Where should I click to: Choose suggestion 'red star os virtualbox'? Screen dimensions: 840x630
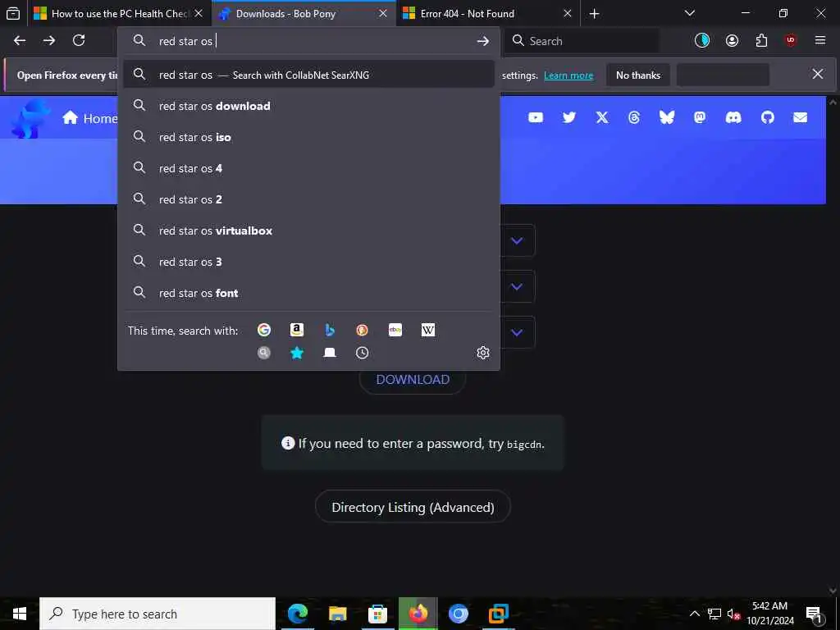pyautogui.click(x=308, y=231)
